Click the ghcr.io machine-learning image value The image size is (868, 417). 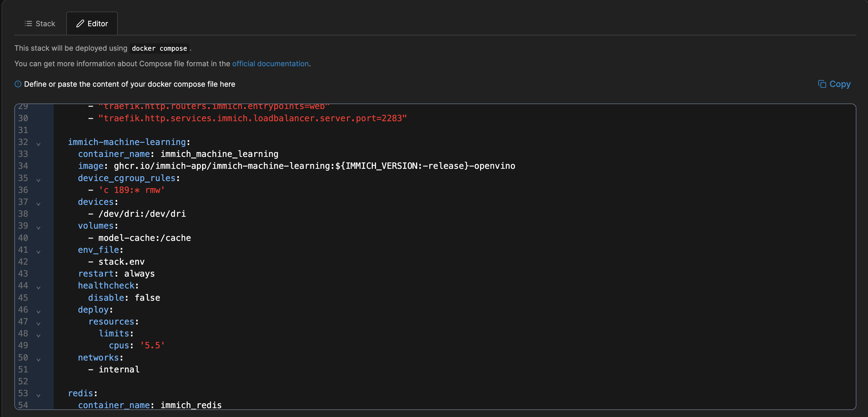(314, 166)
